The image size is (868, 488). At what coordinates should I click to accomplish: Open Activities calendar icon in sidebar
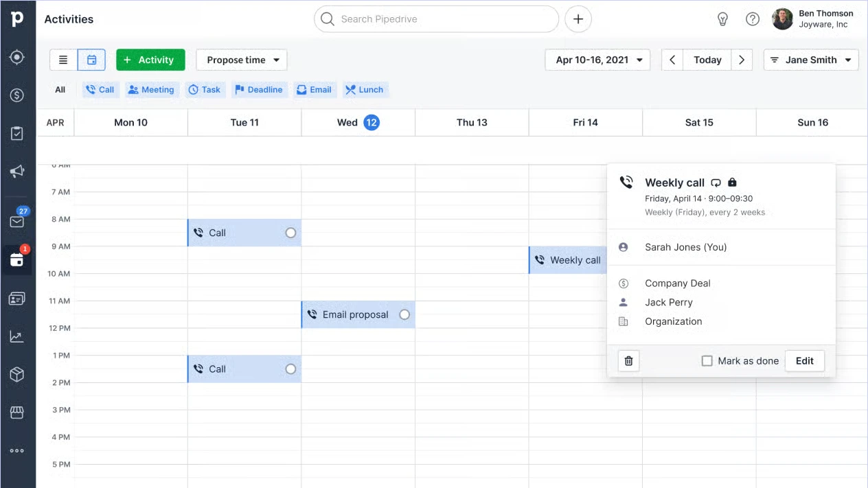tap(17, 260)
